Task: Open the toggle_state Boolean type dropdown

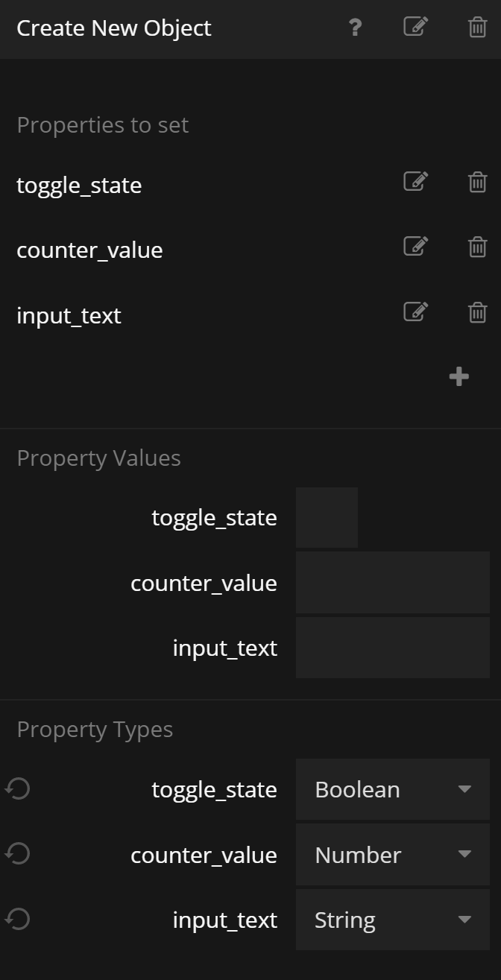Action: [x=392, y=789]
